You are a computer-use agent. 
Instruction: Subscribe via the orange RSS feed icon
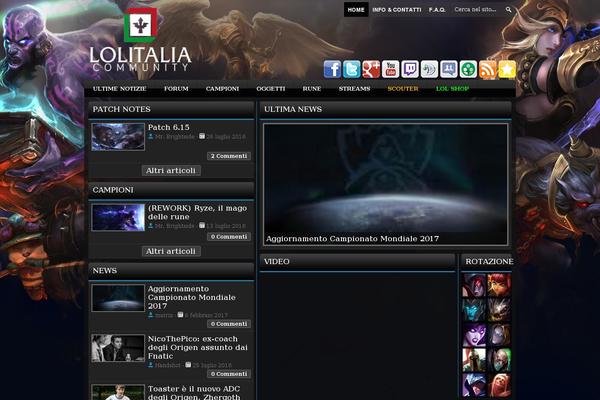(488, 69)
